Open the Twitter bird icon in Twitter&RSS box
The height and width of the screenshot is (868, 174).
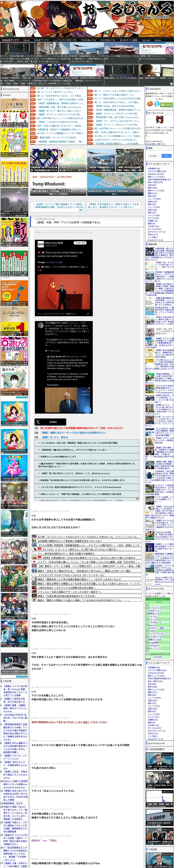click(x=157, y=104)
